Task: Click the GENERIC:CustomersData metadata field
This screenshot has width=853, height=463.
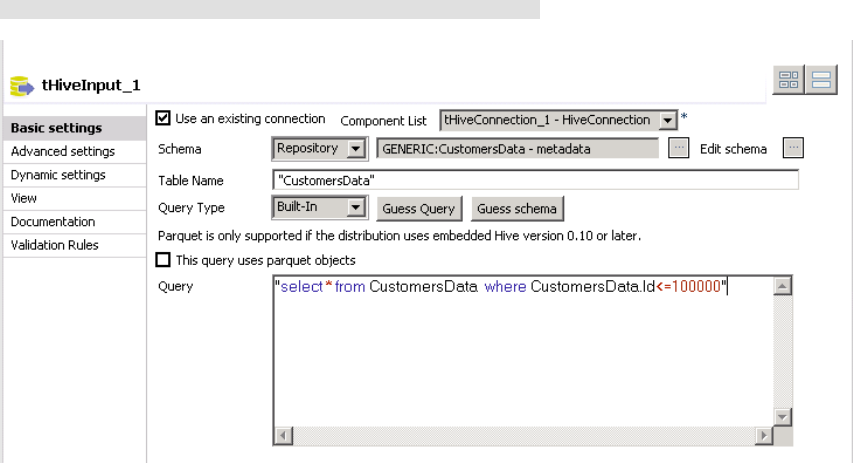Action: pyautogui.click(x=517, y=149)
